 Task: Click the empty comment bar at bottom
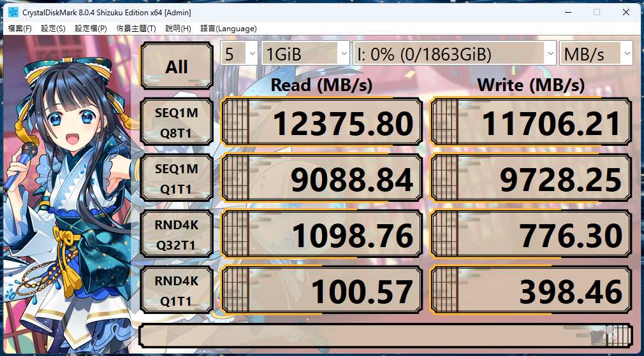[386, 336]
